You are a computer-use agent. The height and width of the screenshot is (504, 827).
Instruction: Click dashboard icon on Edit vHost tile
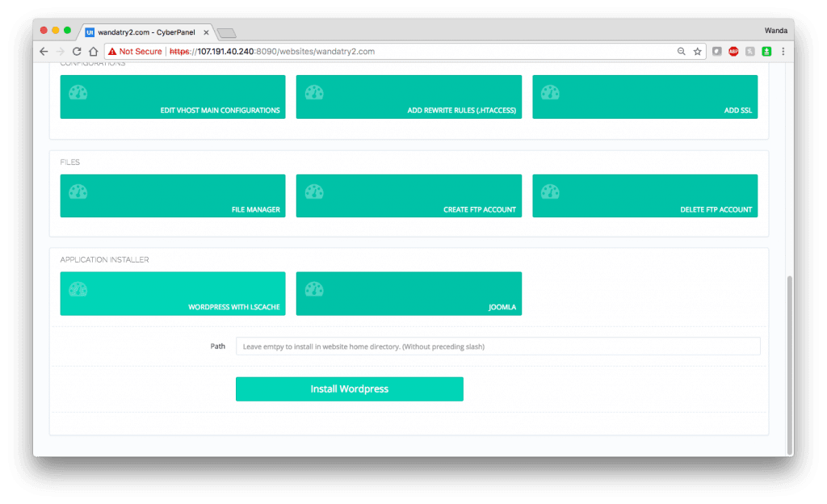tap(78, 93)
